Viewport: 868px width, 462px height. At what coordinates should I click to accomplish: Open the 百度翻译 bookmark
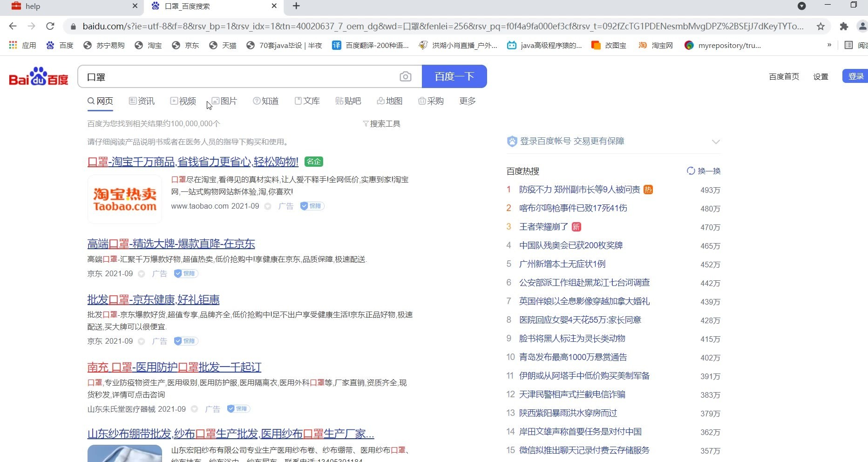click(x=370, y=45)
